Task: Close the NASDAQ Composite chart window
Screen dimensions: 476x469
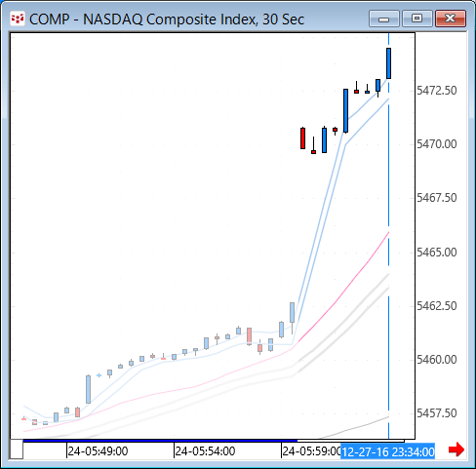Action: click(451, 19)
